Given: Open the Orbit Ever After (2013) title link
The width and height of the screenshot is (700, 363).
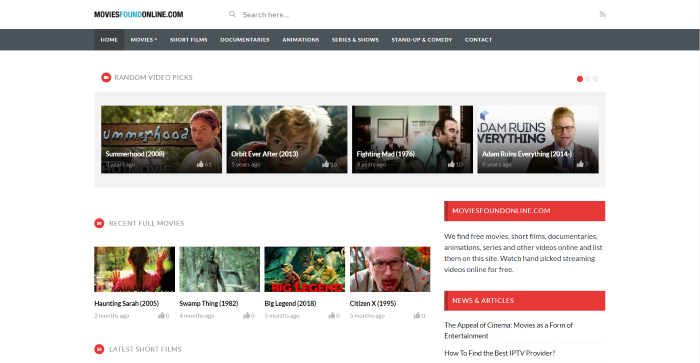Looking at the screenshot, I should [x=264, y=154].
